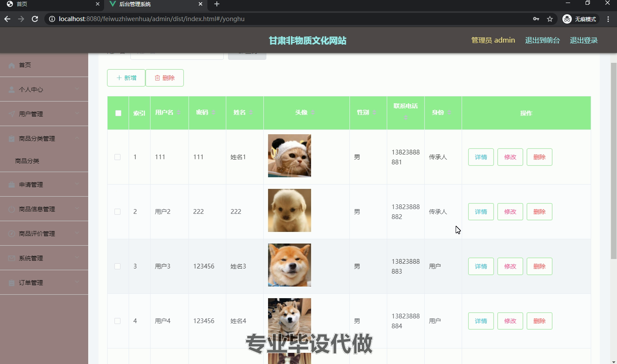617x364 pixels.
Task: Open 详情 for user 111
Action: point(481,157)
